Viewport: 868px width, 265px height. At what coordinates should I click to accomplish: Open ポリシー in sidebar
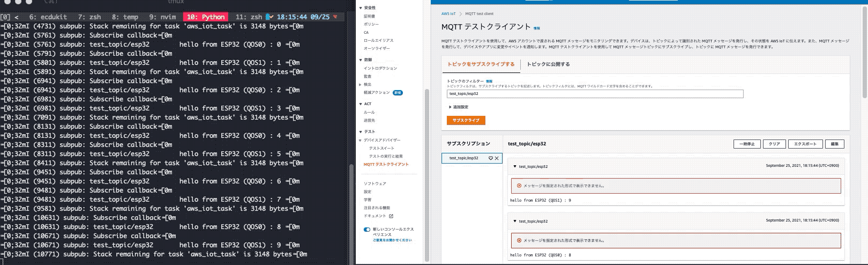371,24
